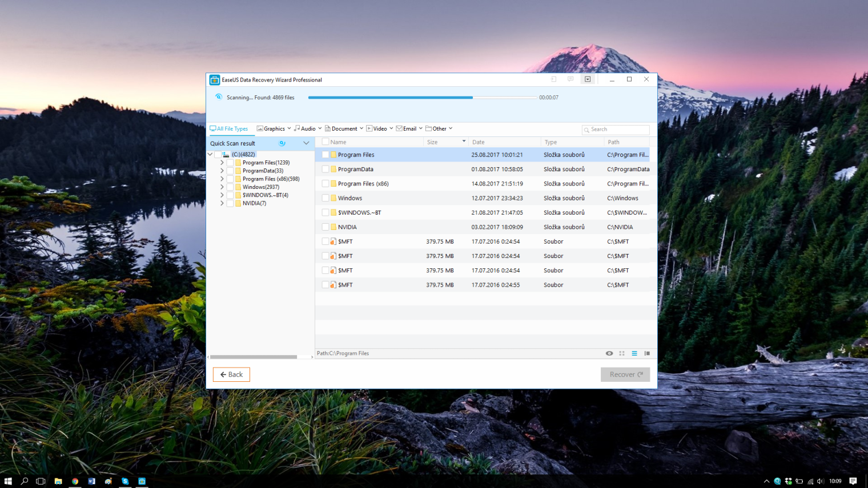Tick the select-all checkbox beside Name header
This screenshot has width=868, height=488.
[325, 142]
